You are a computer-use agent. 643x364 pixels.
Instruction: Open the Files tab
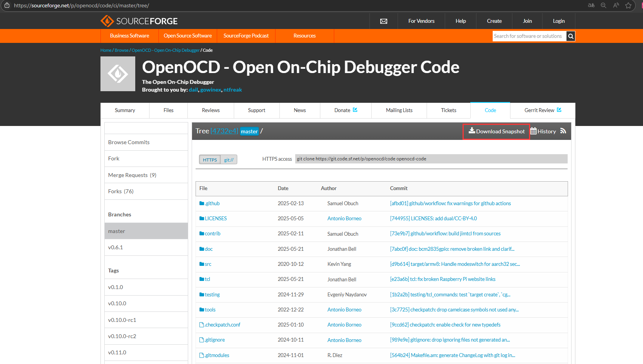(x=168, y=110)
